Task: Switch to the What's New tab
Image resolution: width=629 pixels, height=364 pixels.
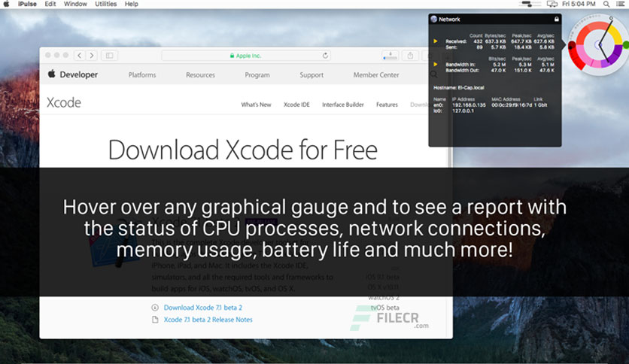Action: click(x=256, y=105)
